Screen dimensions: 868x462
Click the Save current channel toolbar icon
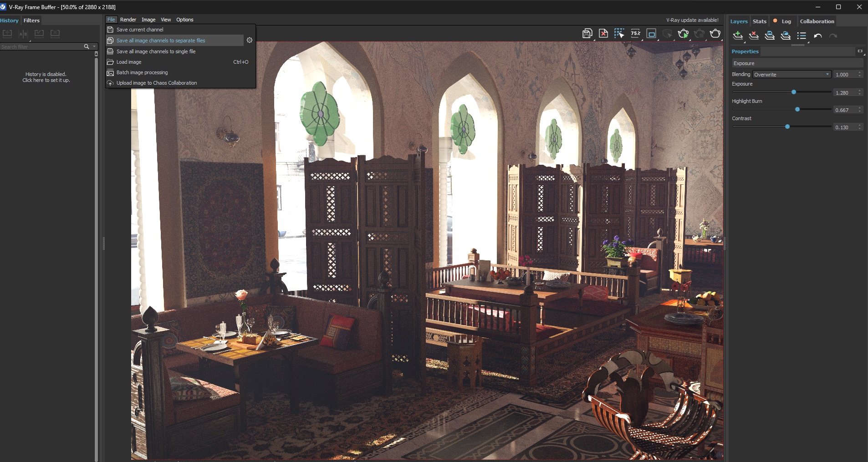[587, 34]
